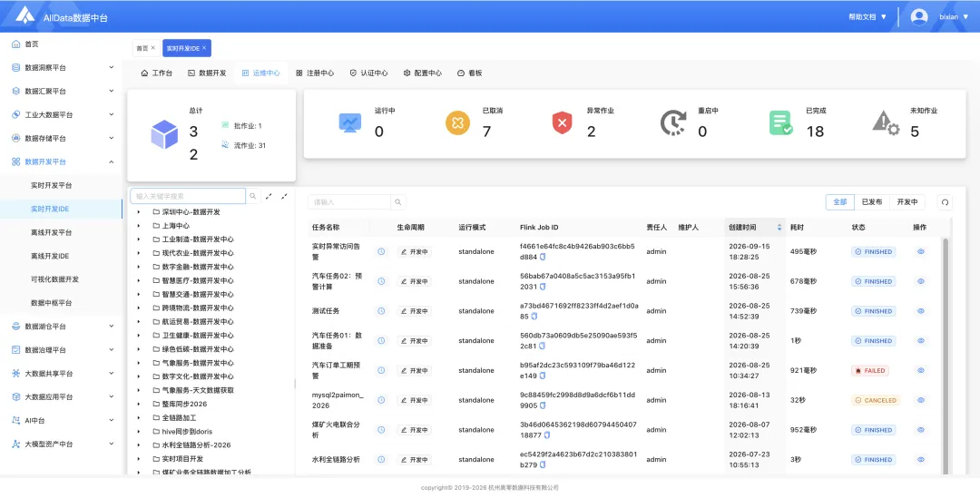
Task: Select the 全部 filter button
Action: point(840,201)
